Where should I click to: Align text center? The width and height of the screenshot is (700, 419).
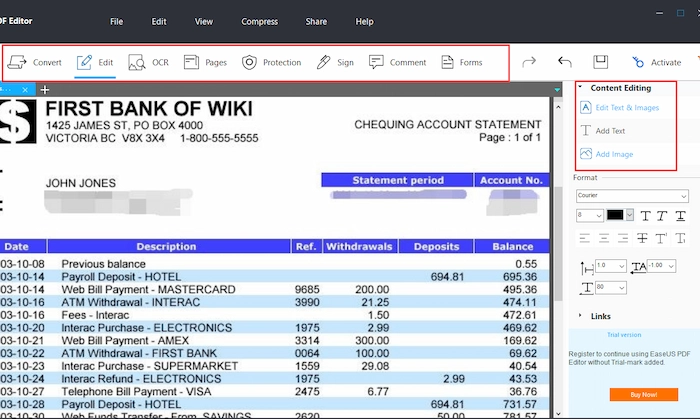604,238
